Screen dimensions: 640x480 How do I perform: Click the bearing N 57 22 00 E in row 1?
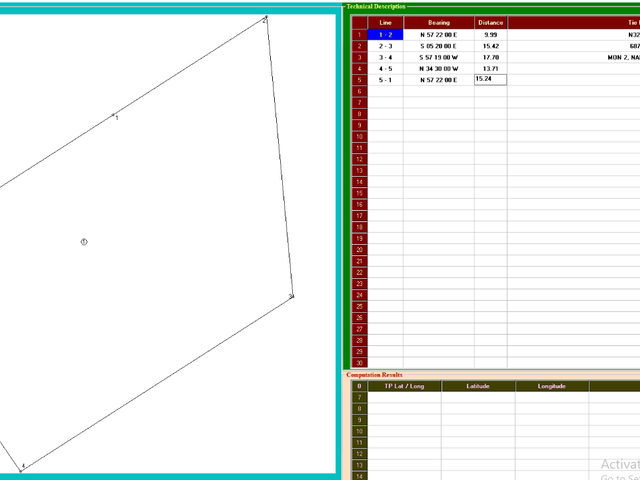[x=439, y=35]
